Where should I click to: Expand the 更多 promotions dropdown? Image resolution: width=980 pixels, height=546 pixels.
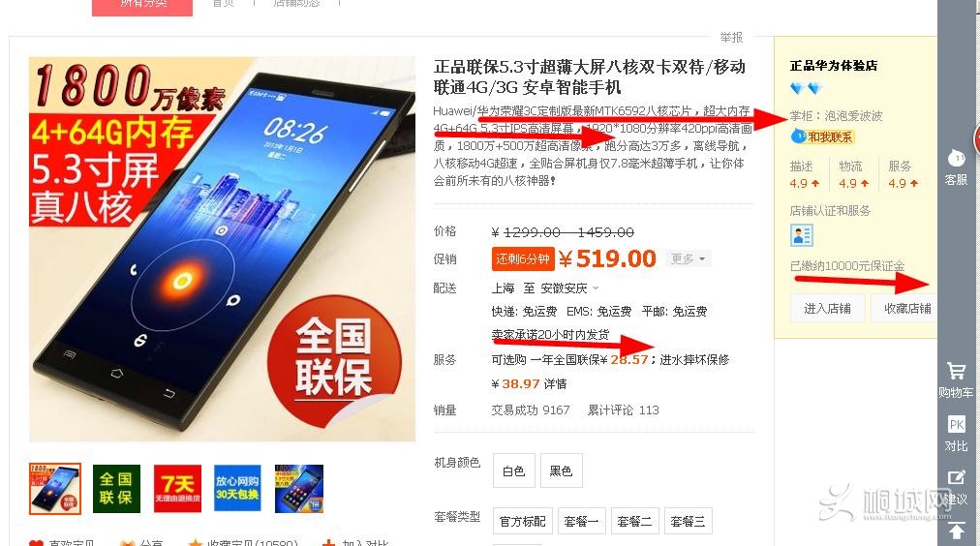tap(688, 258)
